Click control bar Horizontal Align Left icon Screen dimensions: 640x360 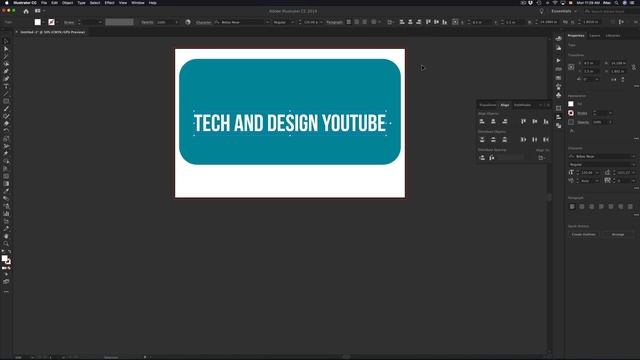pos(402,22)
